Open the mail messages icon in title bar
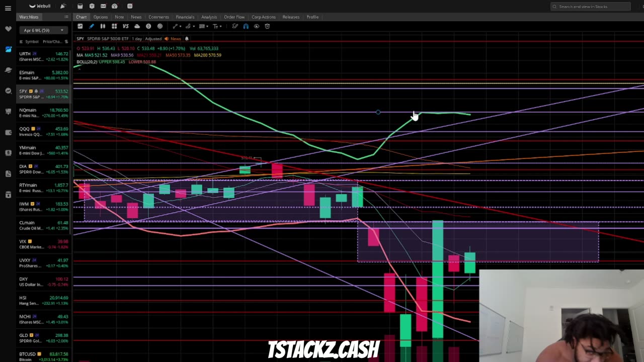 [103, 6]
